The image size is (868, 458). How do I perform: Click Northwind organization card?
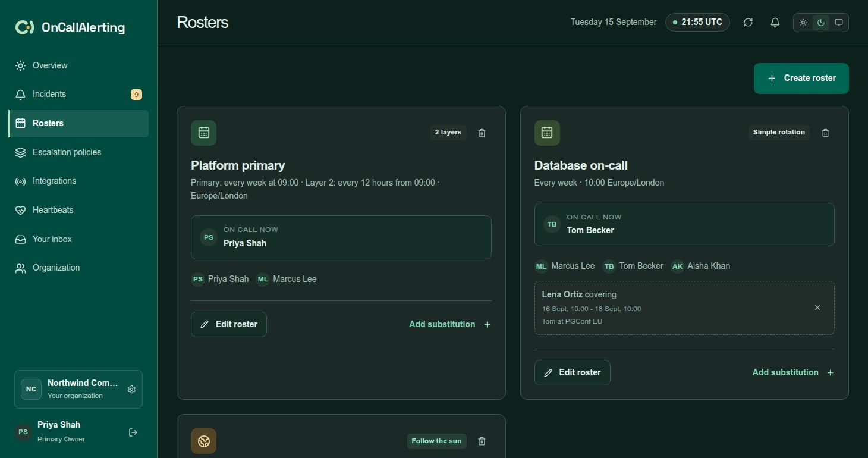tap(78, 390)
